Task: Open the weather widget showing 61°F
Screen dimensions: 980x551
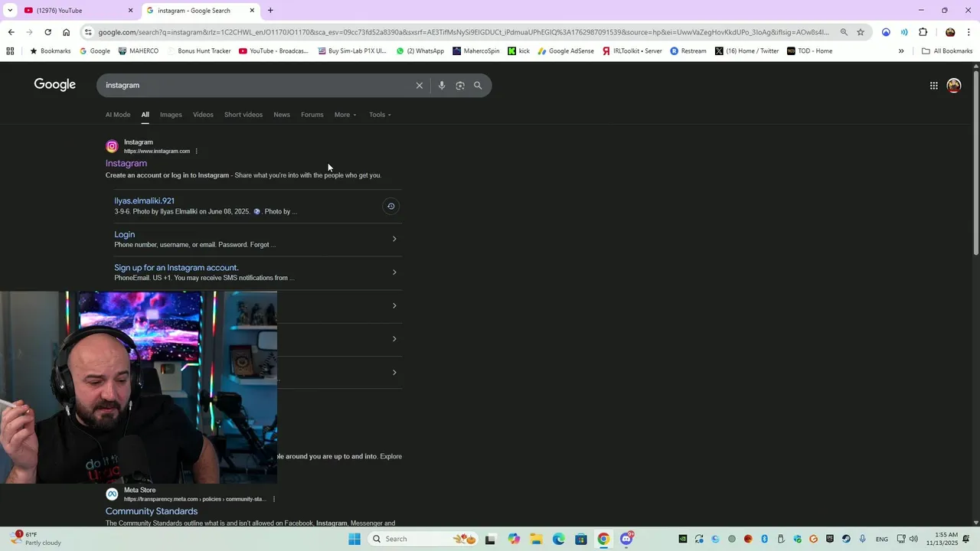Action: pyautogui.click(x=37, y=539)
